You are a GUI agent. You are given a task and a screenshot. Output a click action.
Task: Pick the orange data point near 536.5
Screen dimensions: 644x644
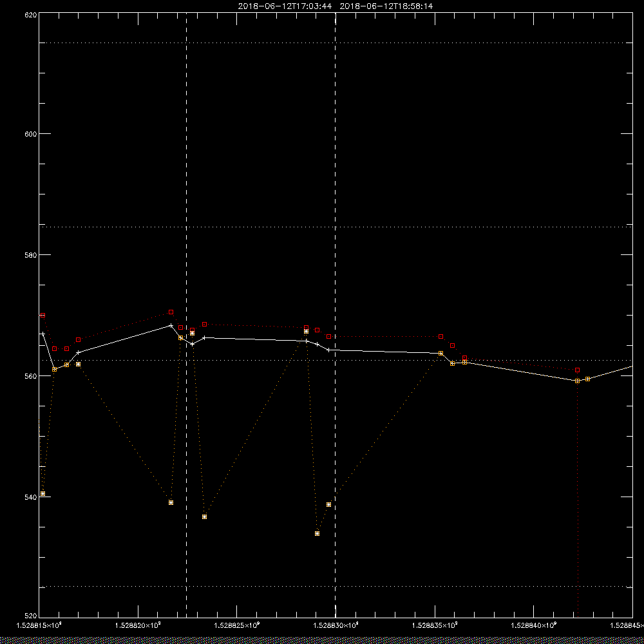point(205,516)
